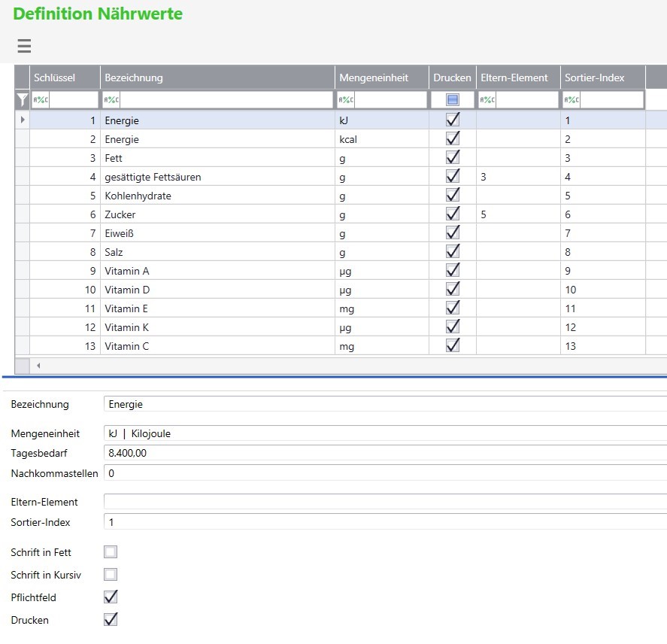Click filter operator icon in Schlüssel column
The height and width of the screenshot is (644, 667).
pos(41,100)
